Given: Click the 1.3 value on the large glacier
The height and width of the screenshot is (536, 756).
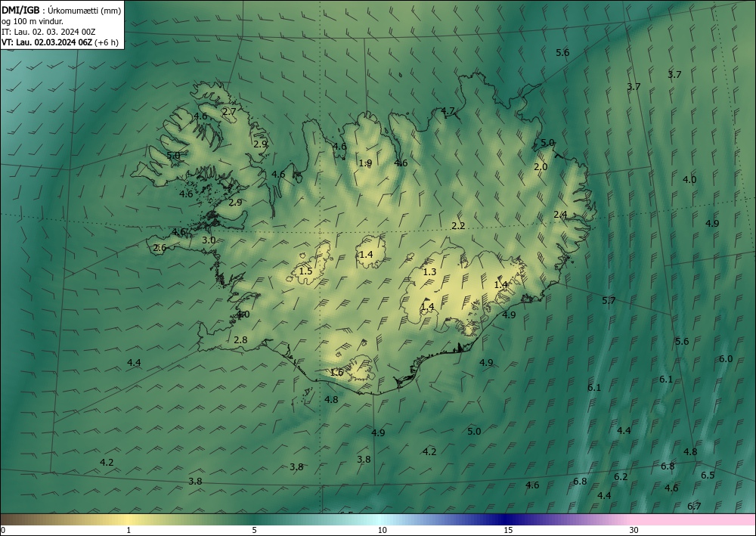Looking at the screenshot, I should (x=429, y=272).
